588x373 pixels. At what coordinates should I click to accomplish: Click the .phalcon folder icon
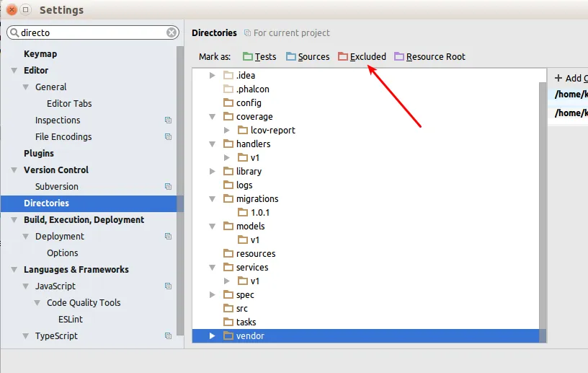coord(228,89)
